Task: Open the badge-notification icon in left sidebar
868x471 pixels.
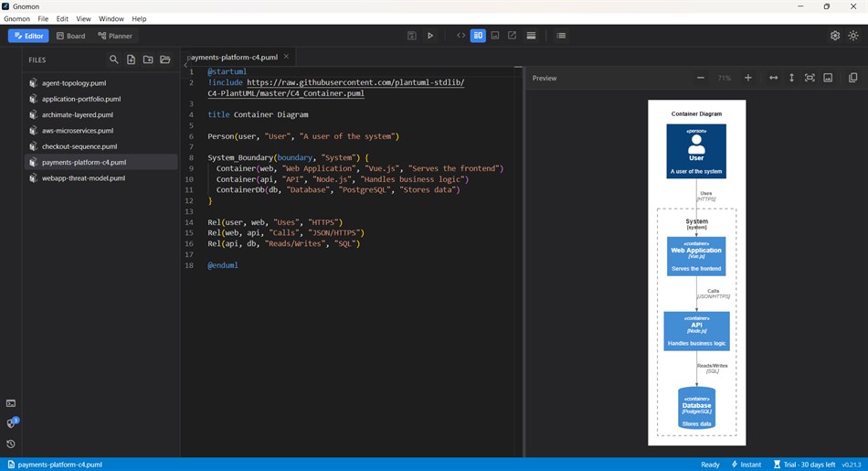Action: [x=12, y=423]
